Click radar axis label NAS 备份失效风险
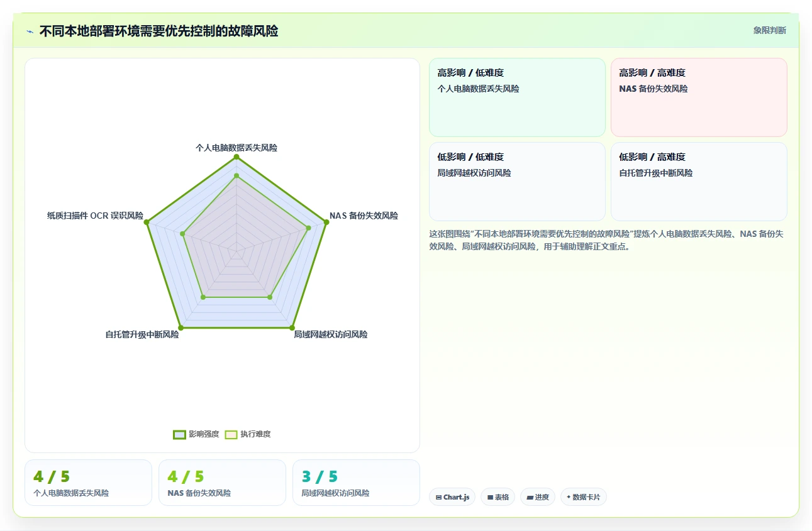Screen dimensions: 812x531 click(x=364, y=216)
